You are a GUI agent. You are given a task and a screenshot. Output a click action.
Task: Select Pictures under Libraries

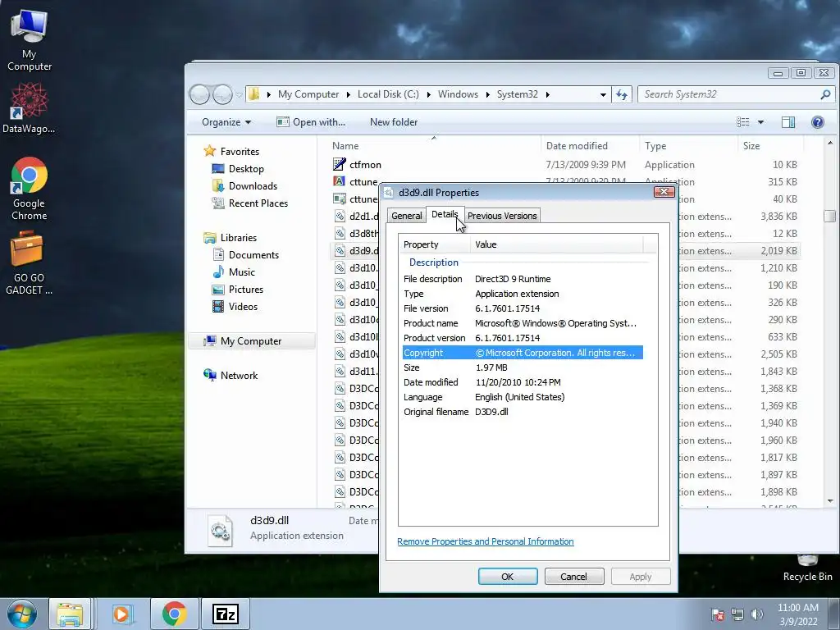pos(239,290)
